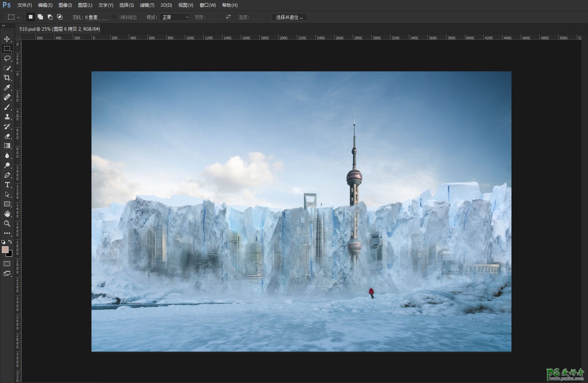Select the Pen tool

7,175
